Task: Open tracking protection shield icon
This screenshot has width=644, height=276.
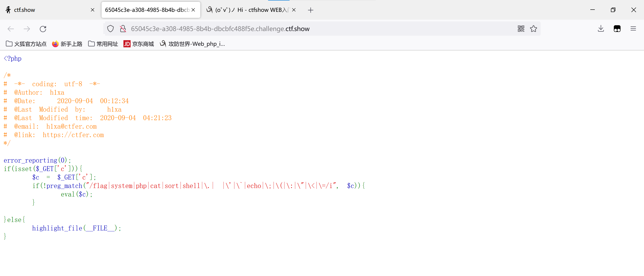Action: coord(110,29)
